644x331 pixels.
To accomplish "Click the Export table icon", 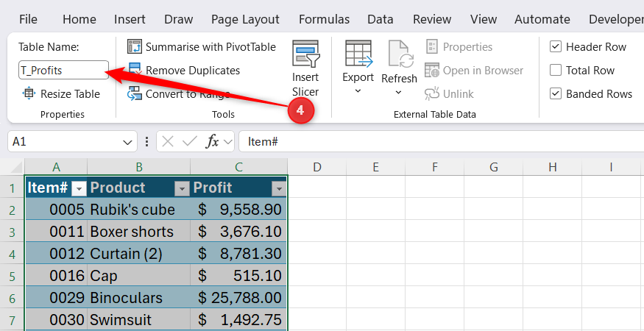I will tap(358, 54).
